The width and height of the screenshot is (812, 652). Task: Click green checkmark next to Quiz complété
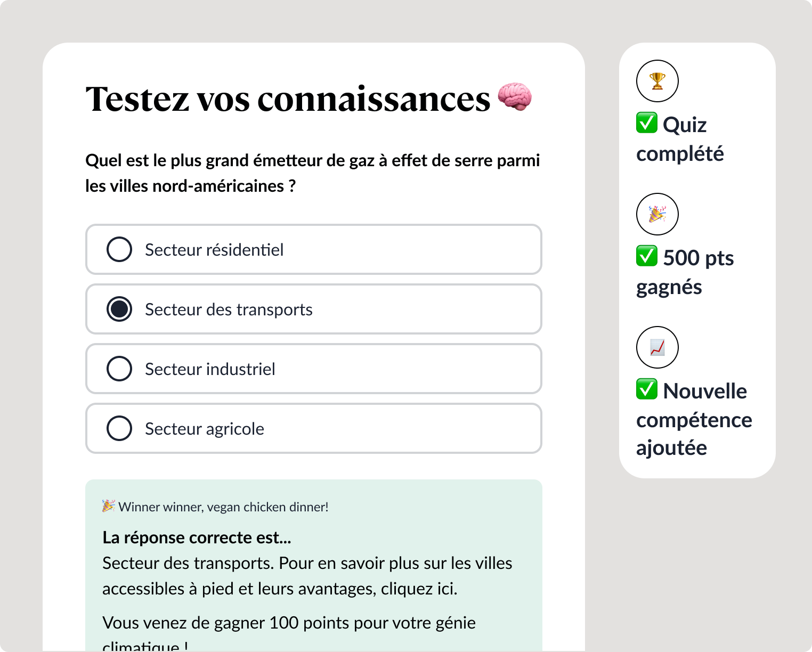coord(647,123)
